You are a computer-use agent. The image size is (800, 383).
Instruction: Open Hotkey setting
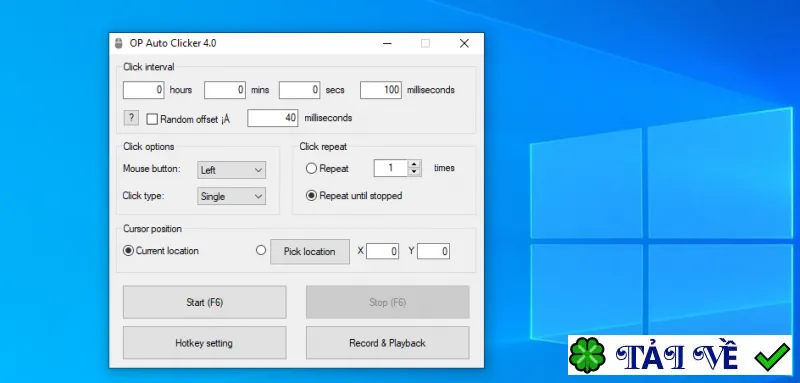tap(205, 343)
